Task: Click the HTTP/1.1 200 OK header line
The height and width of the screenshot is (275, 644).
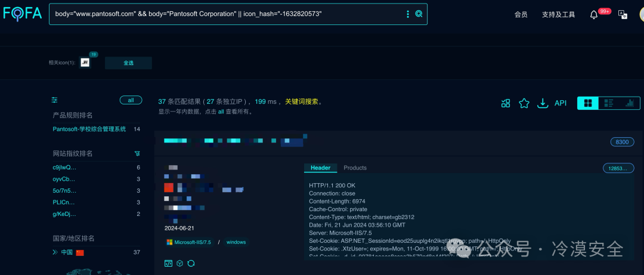Action: pos(332,186)
